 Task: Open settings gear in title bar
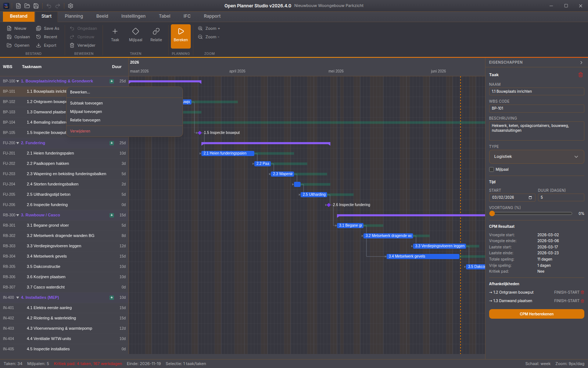[x=71, y=6]
